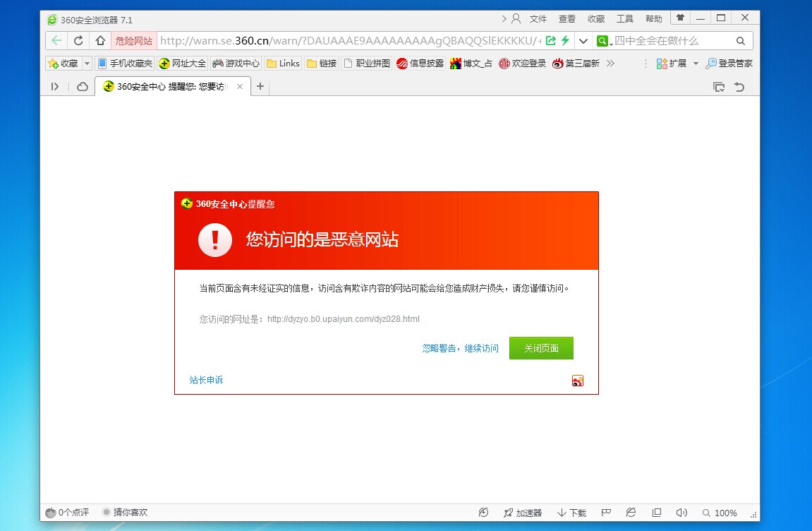Open the 下载 downloads manager
This screenshot has height=531, width=812.
[x=571, y=513]
